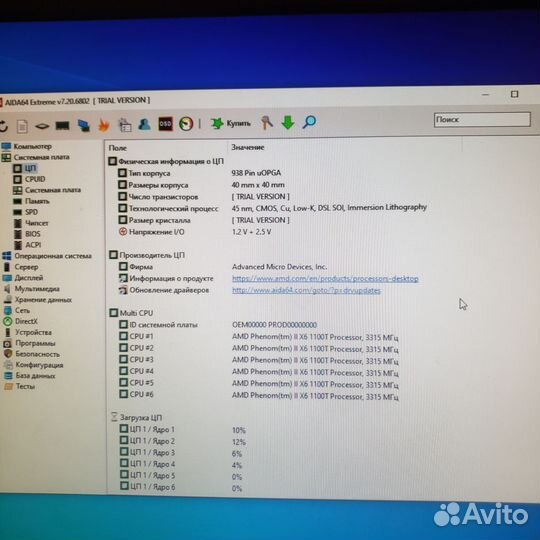Select the Дисплей category

pyautogui.click(x=23, y=278)
